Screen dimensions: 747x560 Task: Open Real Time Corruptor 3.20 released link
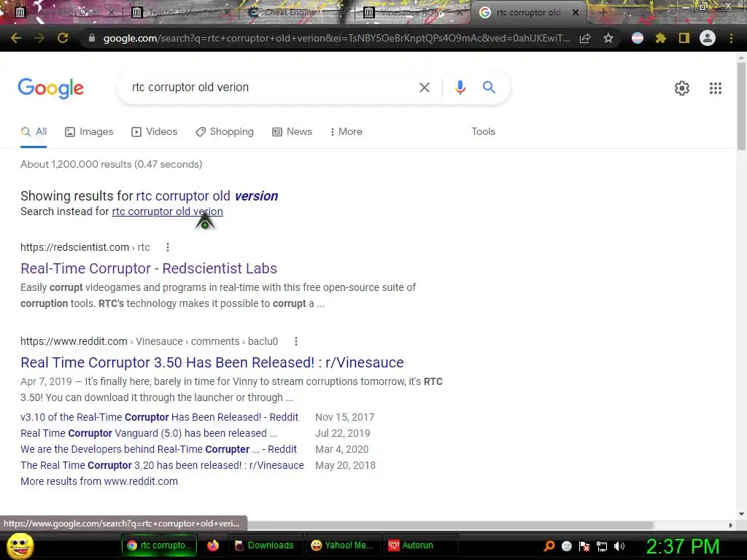[x=162, y=465]
